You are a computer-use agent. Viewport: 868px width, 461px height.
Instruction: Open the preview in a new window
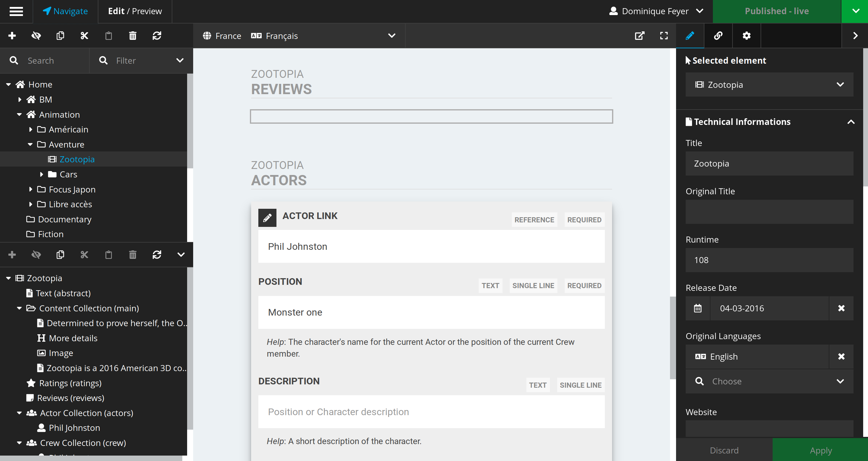pos(640,36)
